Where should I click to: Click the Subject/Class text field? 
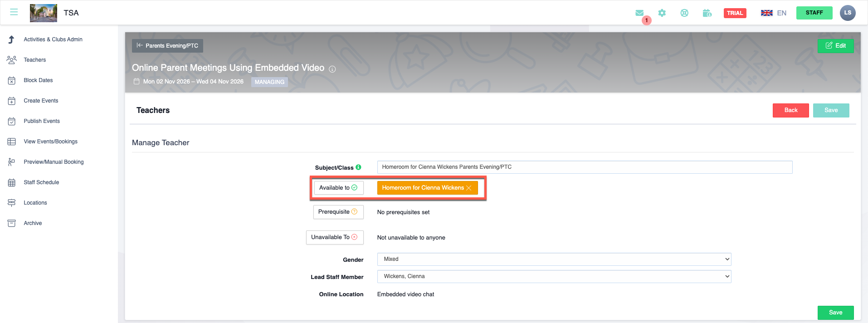coord(584,167)
